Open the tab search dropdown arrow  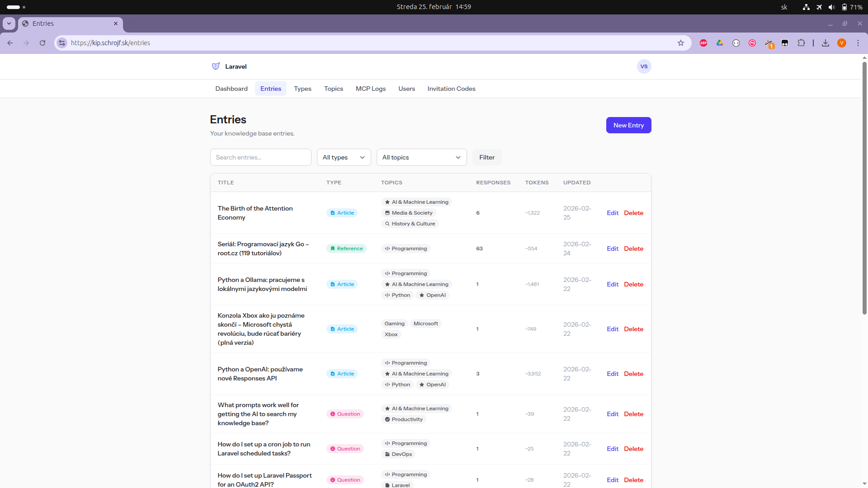click(9, 23)
